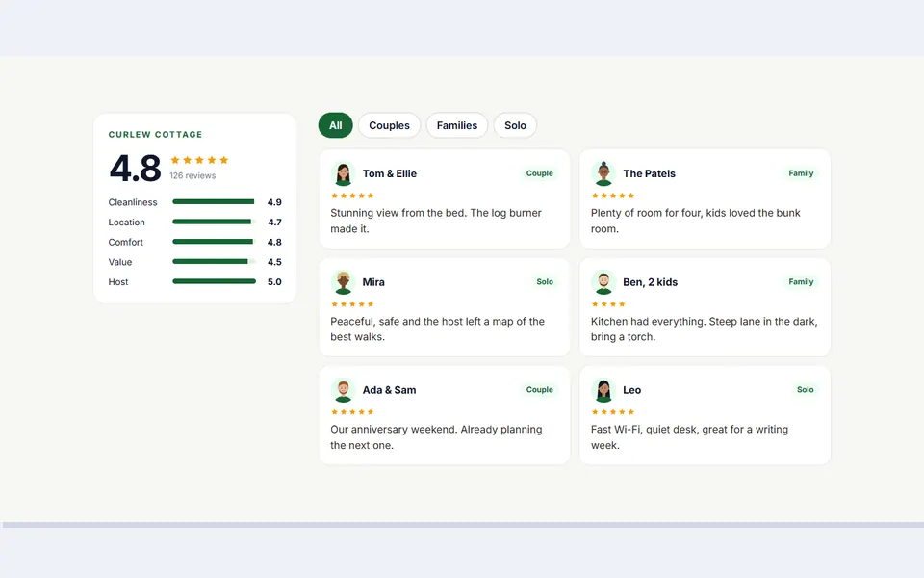This screenshot has width=924, height=578.
Task: Click the Cleanliness 4.9 value
Action: (x=274, y=202)
